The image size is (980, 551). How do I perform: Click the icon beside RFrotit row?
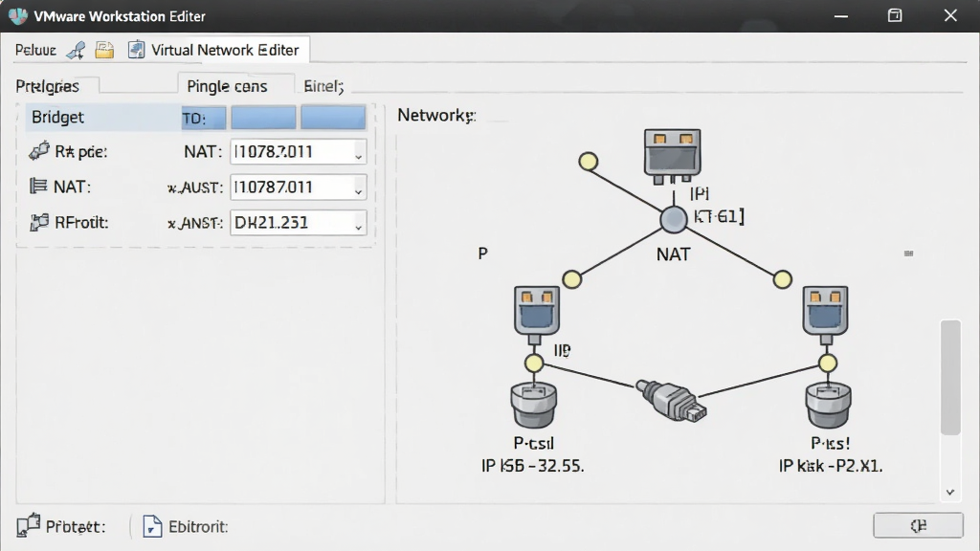pyautogui.click(x=38, y=222)
